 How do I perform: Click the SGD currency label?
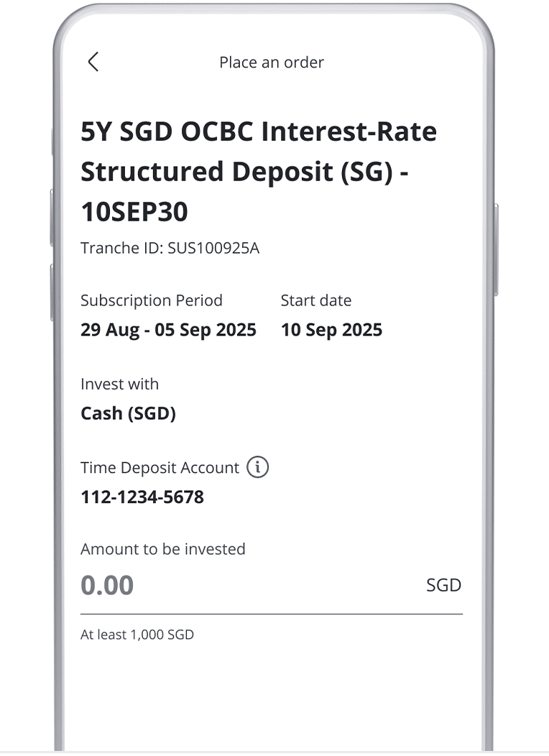[x=443, y=586]
